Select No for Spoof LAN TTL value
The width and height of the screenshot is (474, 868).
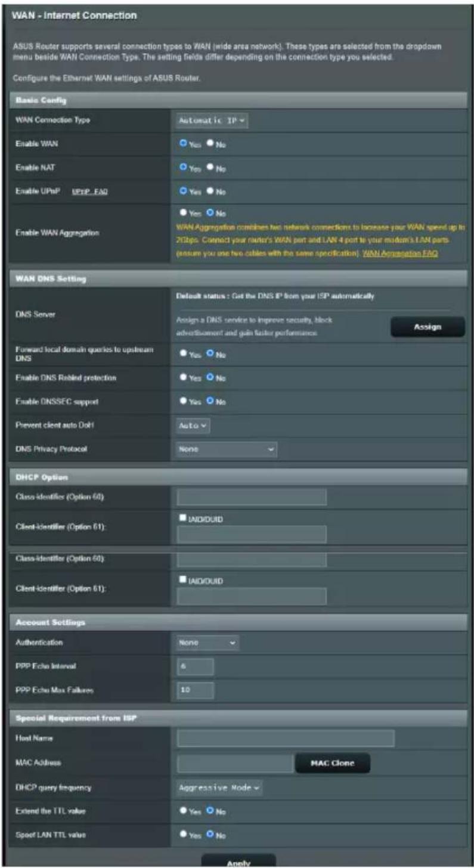(x=210, y=835)
